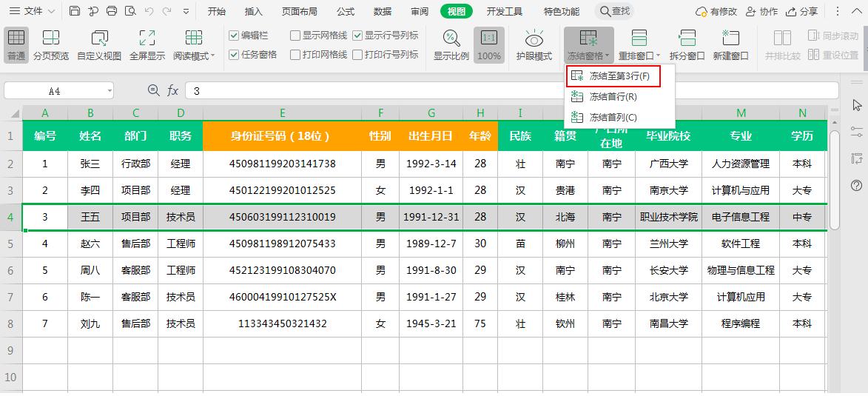Choose 冻结至第3行(F) menu item

pos(613,77)
